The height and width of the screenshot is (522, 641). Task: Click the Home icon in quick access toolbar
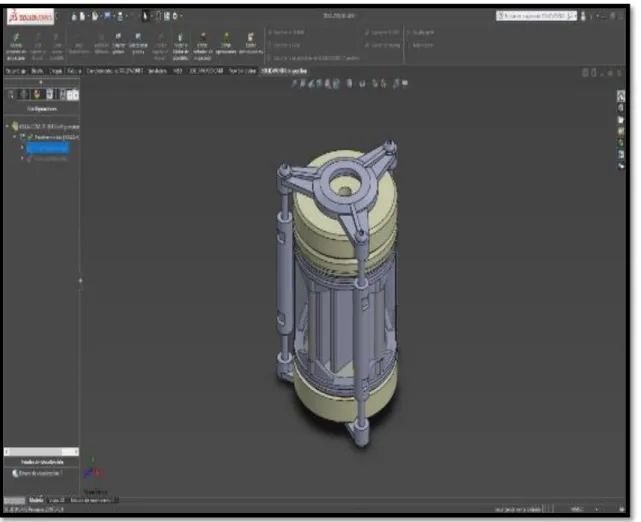click(74, 16)
